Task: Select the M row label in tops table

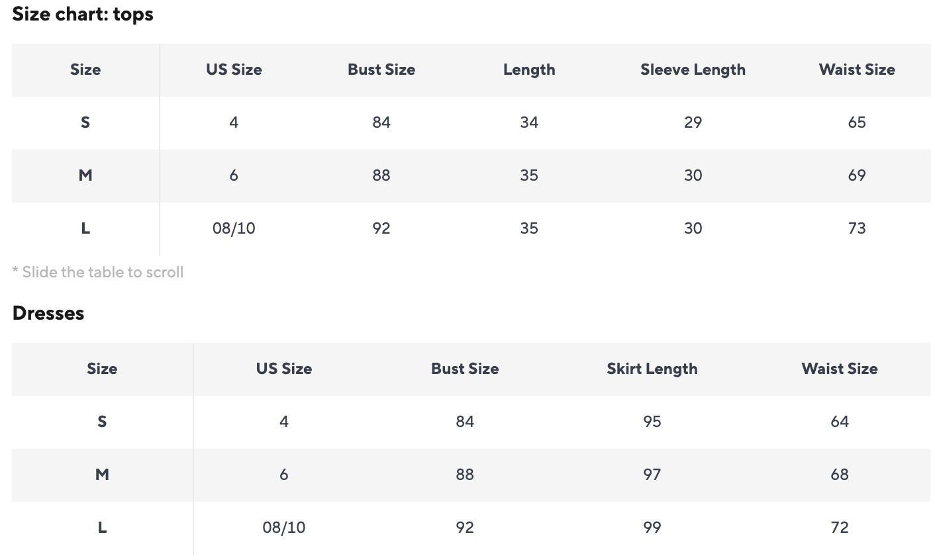Action: tap(85, 175)
